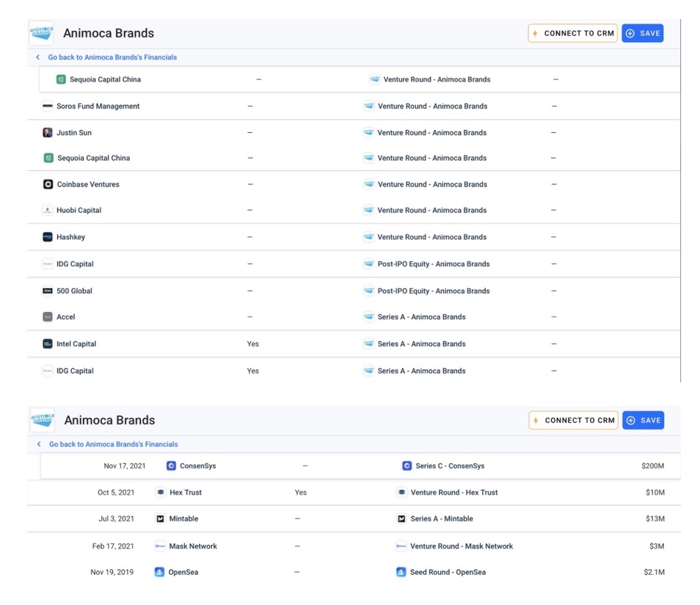Click the Mintable logo icon
Image resolution: width=700 pixels, height=605 pixels.
[160, 519]
